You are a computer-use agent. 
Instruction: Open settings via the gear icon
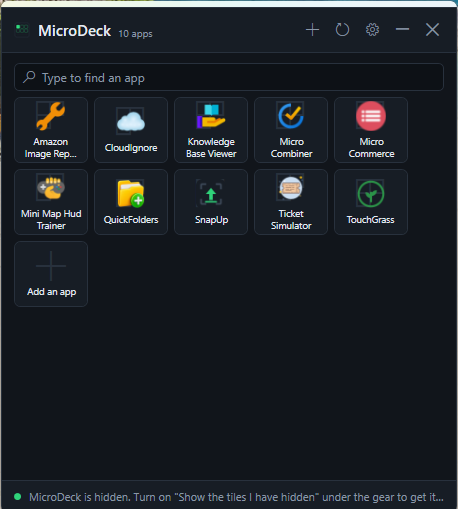(x=372, y=30)
